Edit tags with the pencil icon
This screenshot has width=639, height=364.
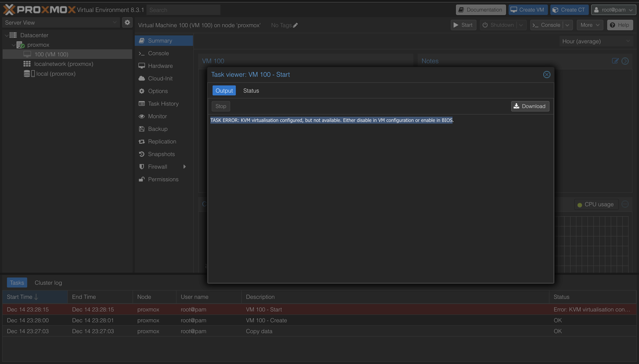pos(296,25)
